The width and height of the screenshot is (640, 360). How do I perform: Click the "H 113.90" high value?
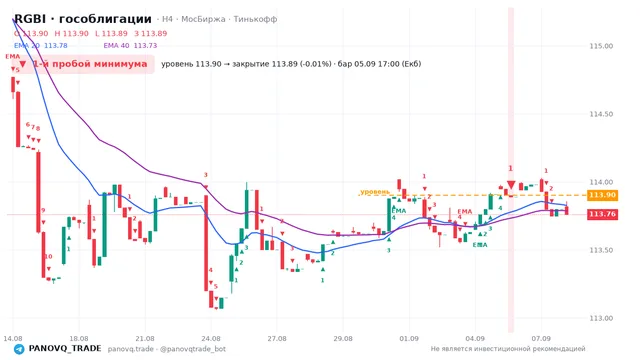tap(71, 33)
